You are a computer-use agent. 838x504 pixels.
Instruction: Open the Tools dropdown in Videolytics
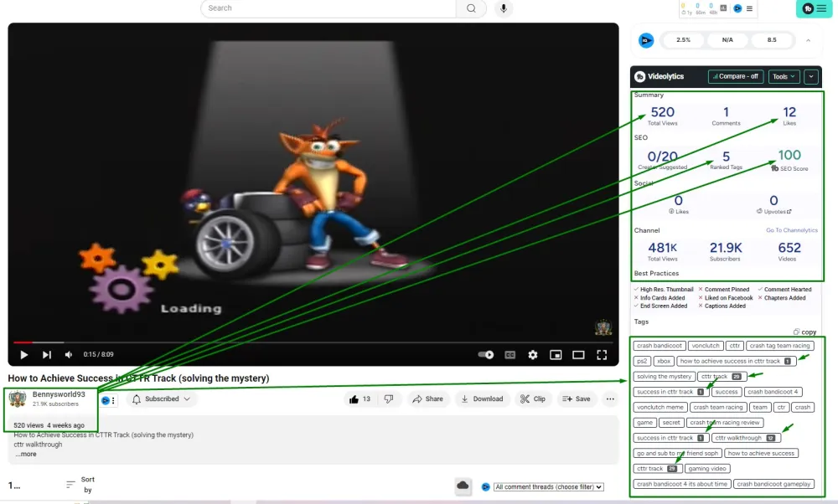coord(784,76)
